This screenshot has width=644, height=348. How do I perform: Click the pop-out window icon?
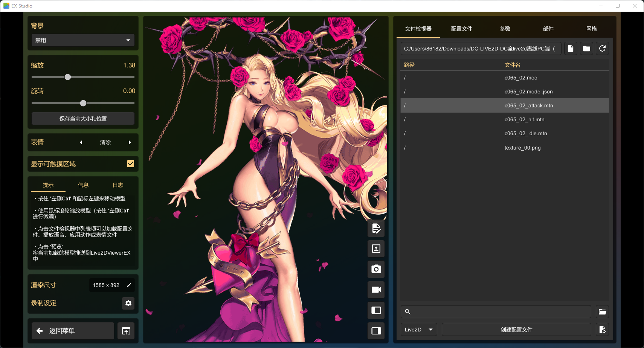click(x=126, y=331)
